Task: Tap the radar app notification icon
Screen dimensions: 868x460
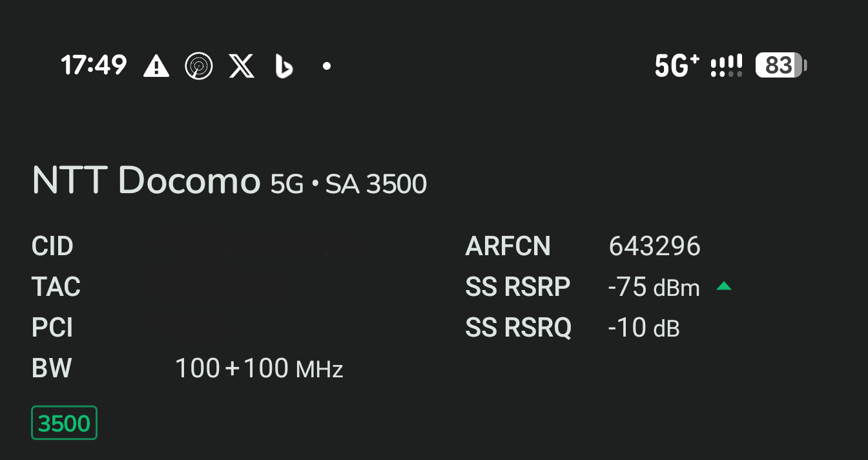Action: click(198, 66)
